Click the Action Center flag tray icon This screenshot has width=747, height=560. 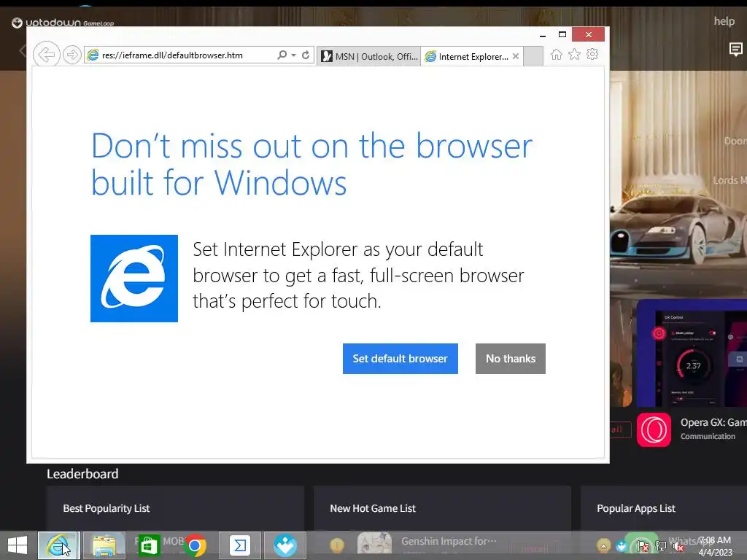pos(643,546)
